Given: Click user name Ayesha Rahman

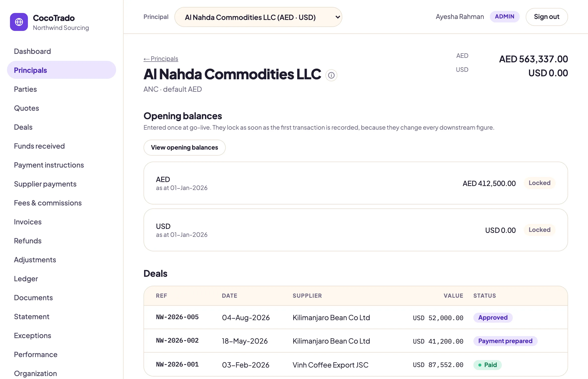Looking at the screenshot, I should coord(460,17).
